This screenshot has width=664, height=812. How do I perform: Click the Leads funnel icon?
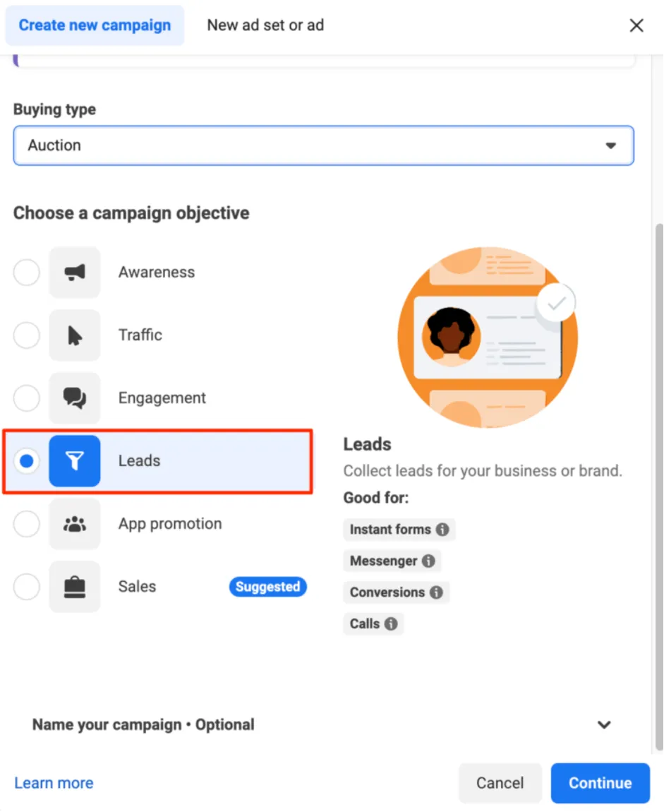pyautogui.click(x=74, y=461)
